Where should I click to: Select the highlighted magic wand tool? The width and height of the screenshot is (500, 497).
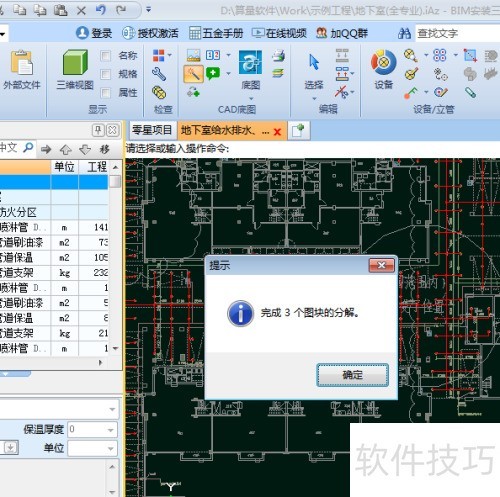coord(193,74)
